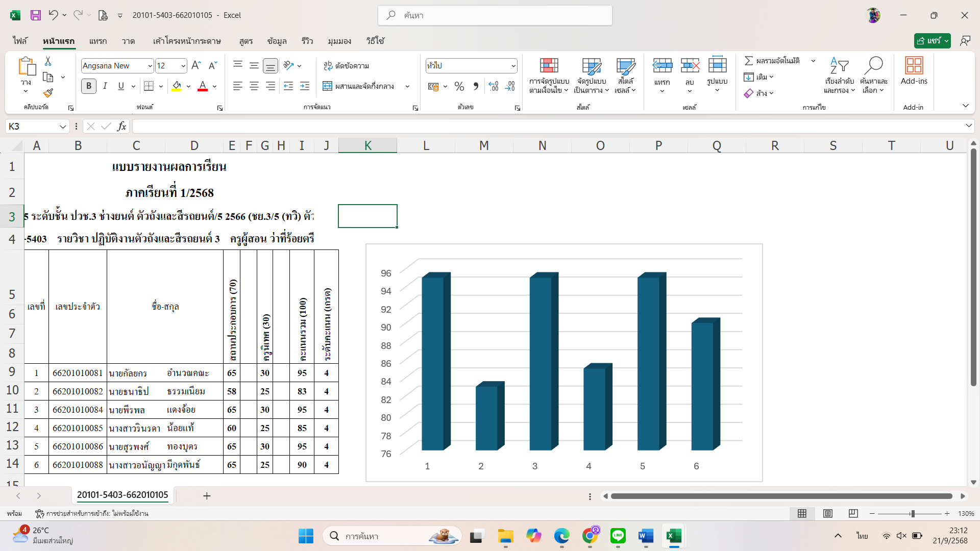
Task: Click the Increase Decimal icon
Action: coord(493,86)
